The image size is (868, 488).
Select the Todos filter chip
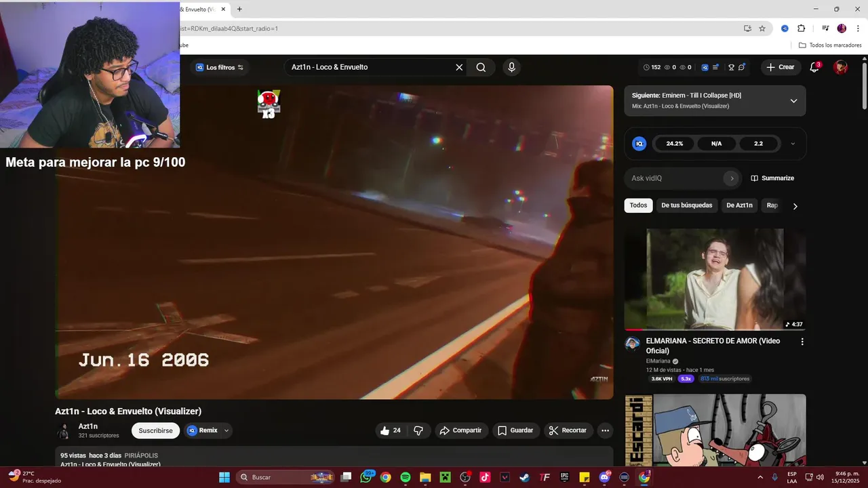(x=638, y=205)
